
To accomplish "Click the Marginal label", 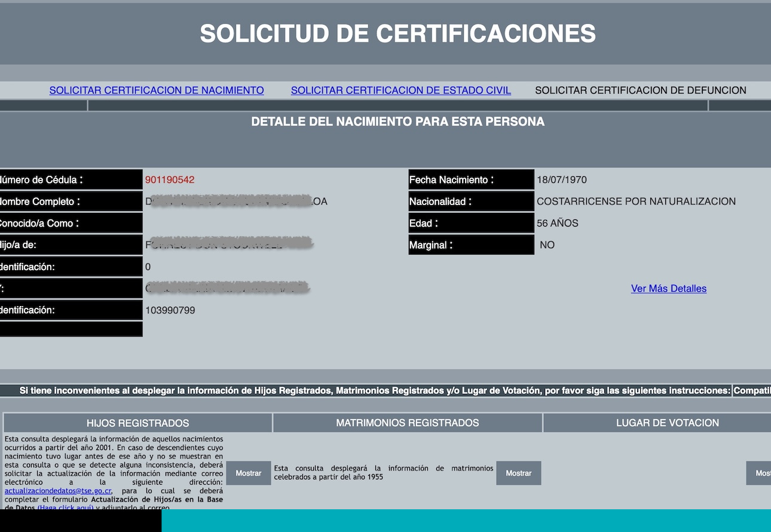I will point(472,244).
